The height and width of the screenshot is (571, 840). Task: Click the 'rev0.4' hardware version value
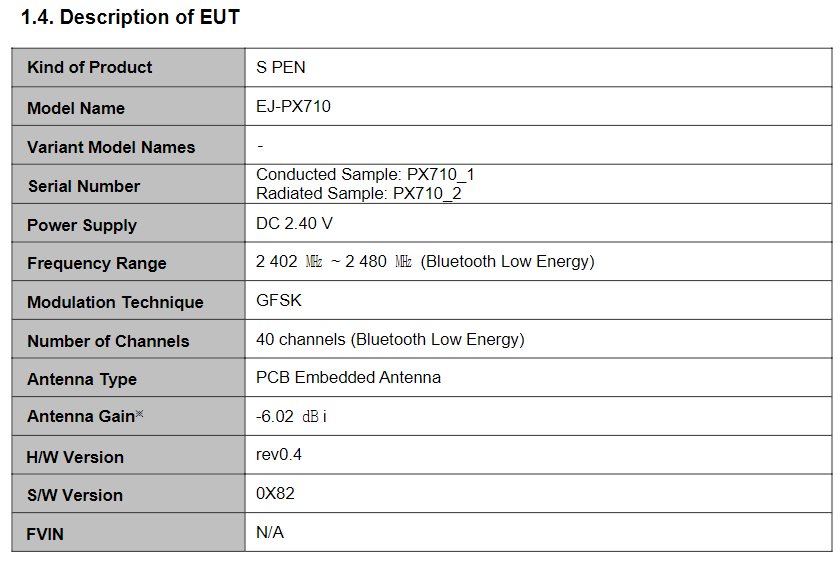[x=279, y=455]
